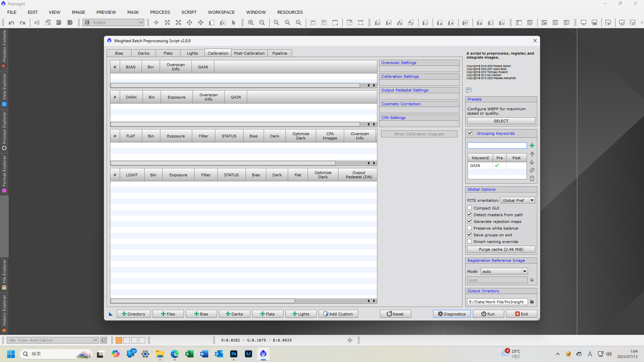Click PixInsight icon in the taskbar
The width and height of the screenshot is (644, 362).
click(263, 354)
